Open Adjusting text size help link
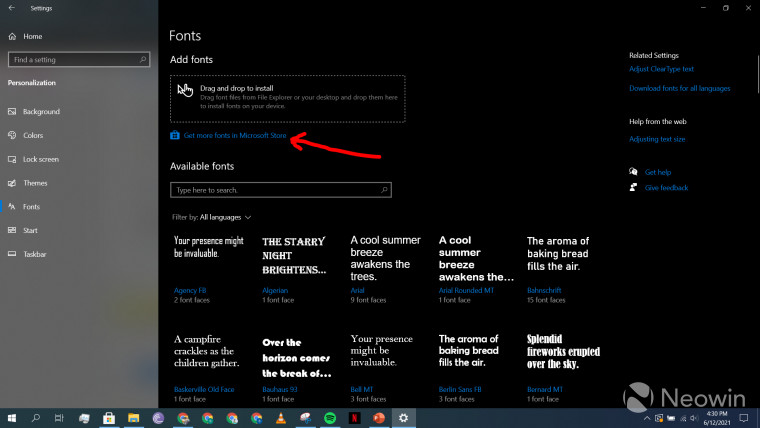 [x=657, y=139]
